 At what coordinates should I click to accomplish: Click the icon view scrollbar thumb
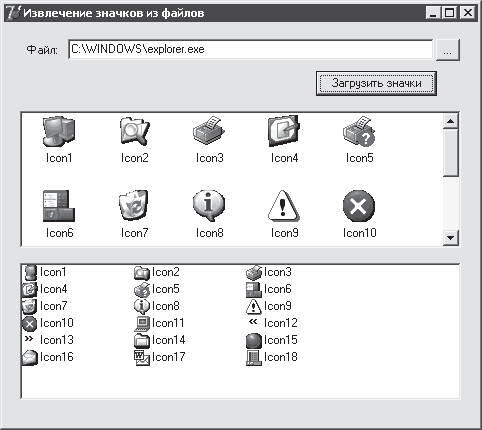451,153
